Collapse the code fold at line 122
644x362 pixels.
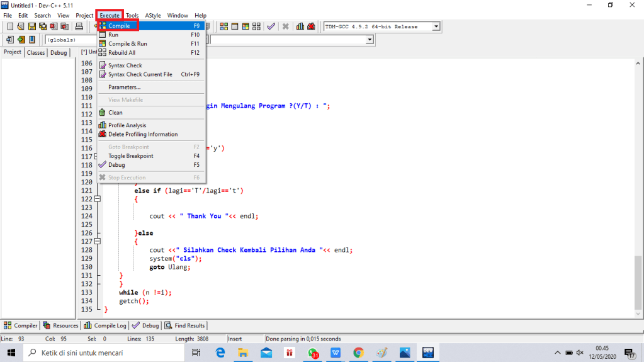point(97,199)
